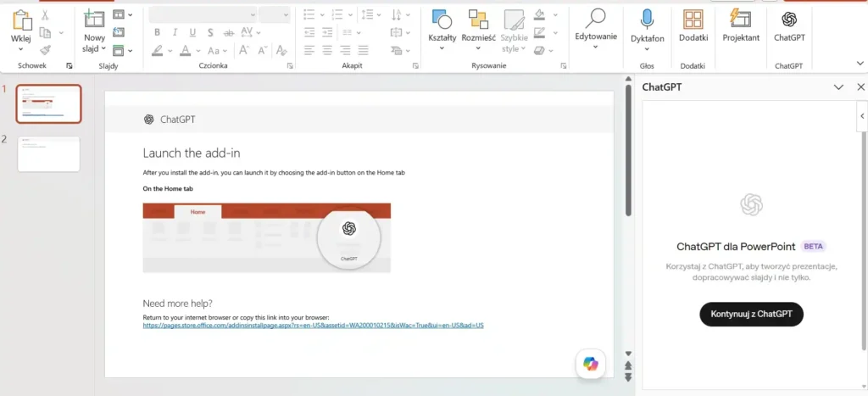Apply text Shadow (S) formatting
868x396 pixels.
click(x=210, y=33)
